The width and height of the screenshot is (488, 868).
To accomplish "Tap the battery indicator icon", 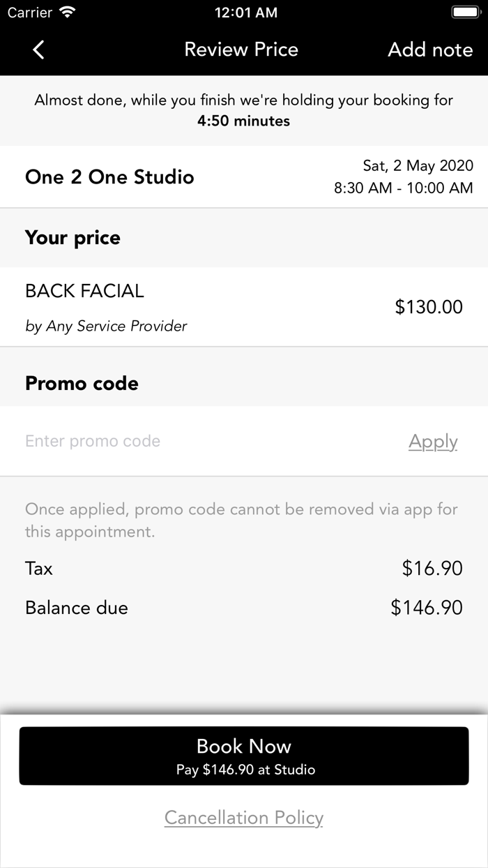I will click(x=465, y=13).
